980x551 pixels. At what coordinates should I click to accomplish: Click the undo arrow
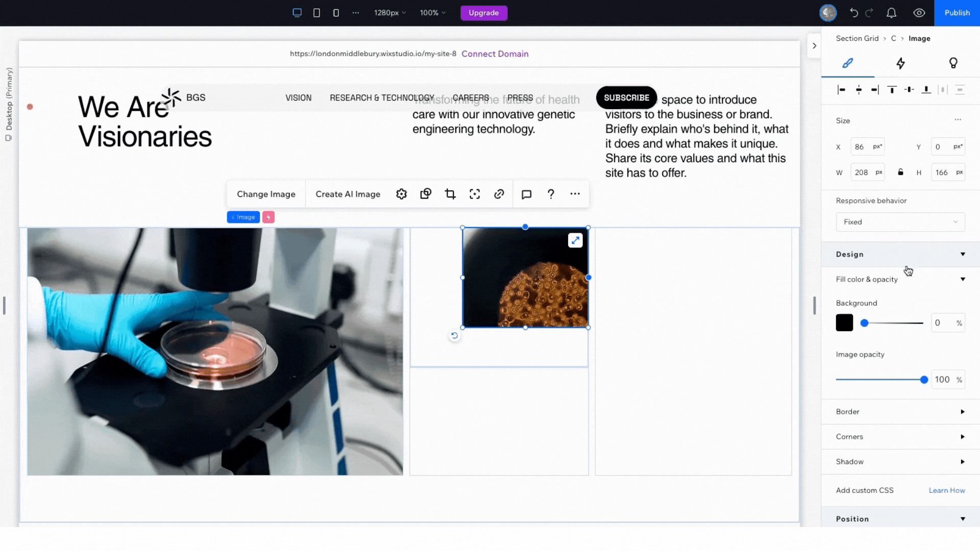tap(854, 13)
